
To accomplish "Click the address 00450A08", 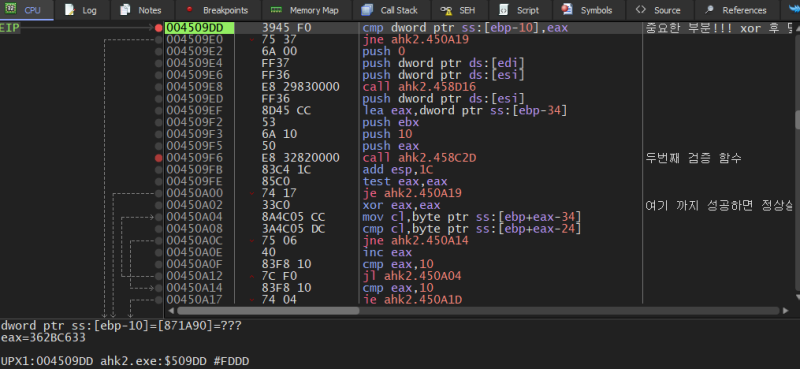I will (x=195, y=229).
